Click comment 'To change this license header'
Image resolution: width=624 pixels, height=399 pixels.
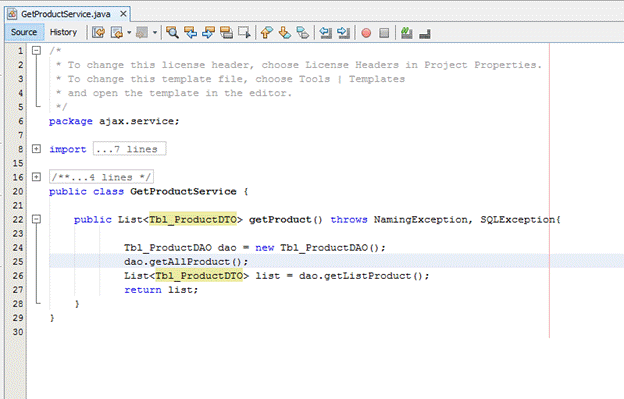point(158,65)
